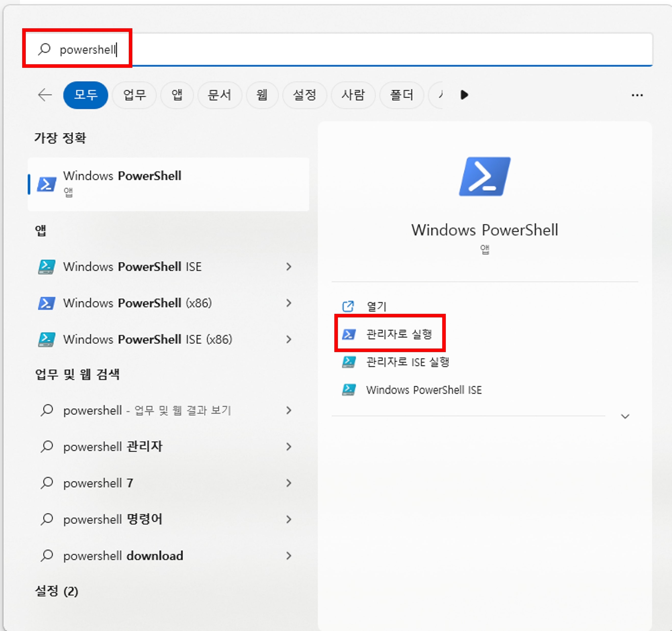Go back with the left arrow icon
Screen dimensions: 672x631
click(45, 95)
